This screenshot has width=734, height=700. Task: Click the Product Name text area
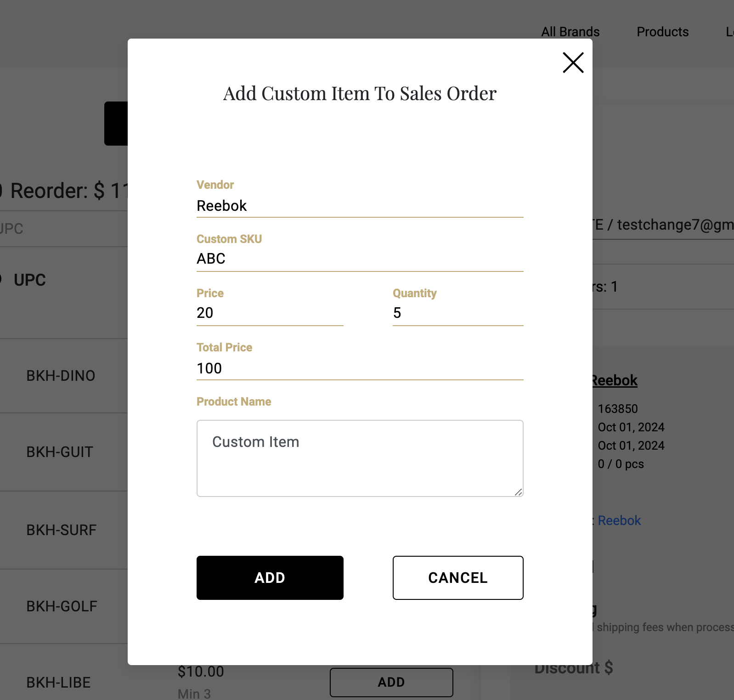(359, 457)
